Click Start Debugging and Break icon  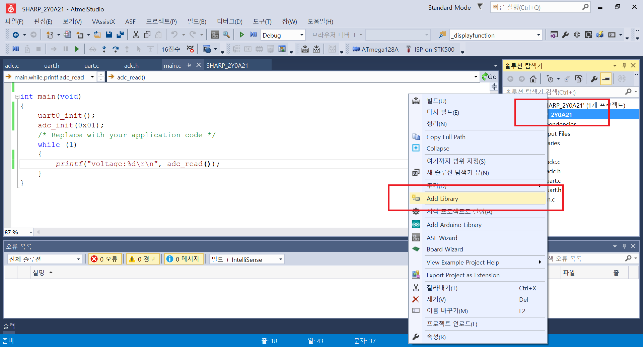[253, 35]
